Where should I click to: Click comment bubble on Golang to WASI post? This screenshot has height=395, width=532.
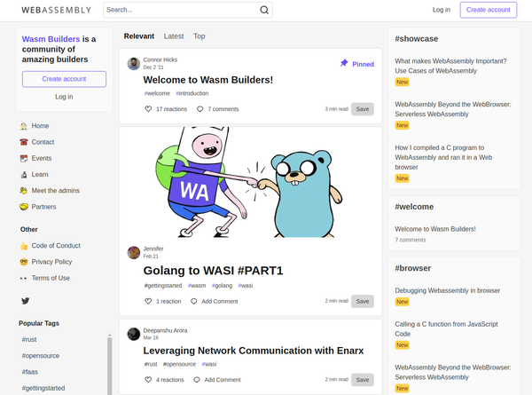(x=193, y=301)
